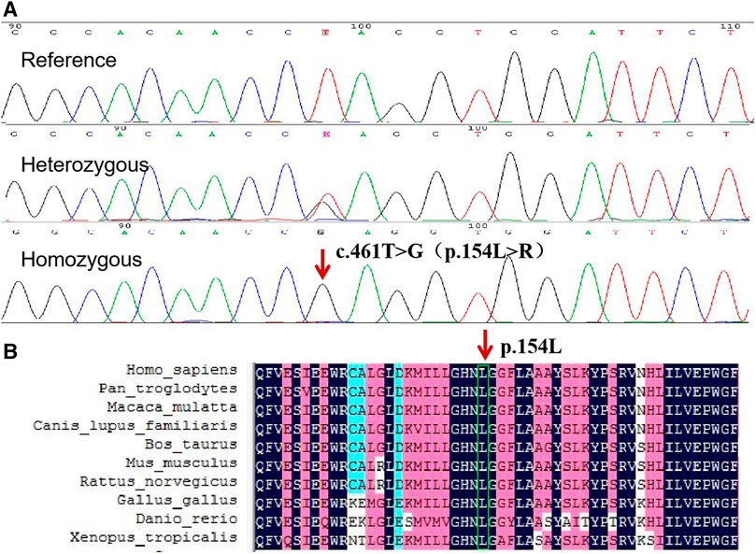Select the "Bos_taurus" species name
The image size is (756, 554).
[191, 445]
